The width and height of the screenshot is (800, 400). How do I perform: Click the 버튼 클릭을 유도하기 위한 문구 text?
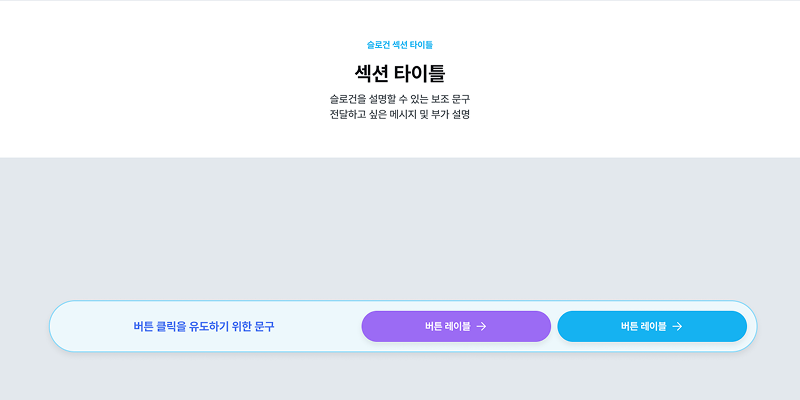click(x=204, y=326)
